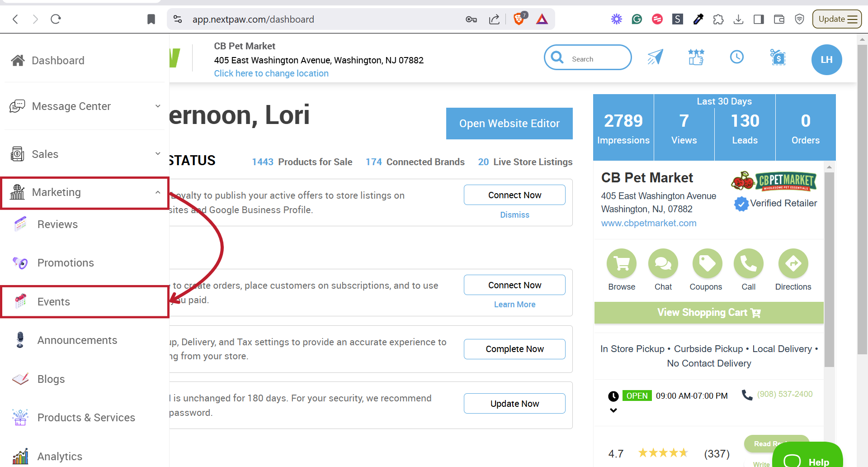
Task: Collapse the Marketing menu chevron
Action: (158, 192)
